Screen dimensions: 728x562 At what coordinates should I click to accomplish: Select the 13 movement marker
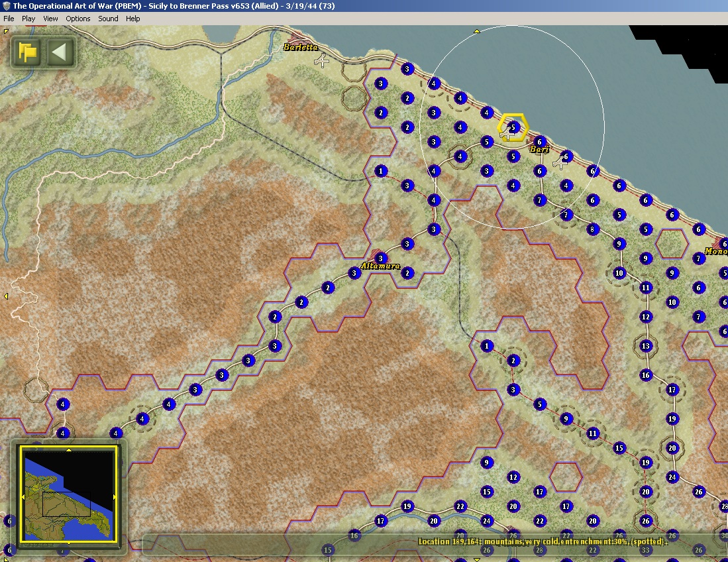pyautogui.click(x=645, y=346)
